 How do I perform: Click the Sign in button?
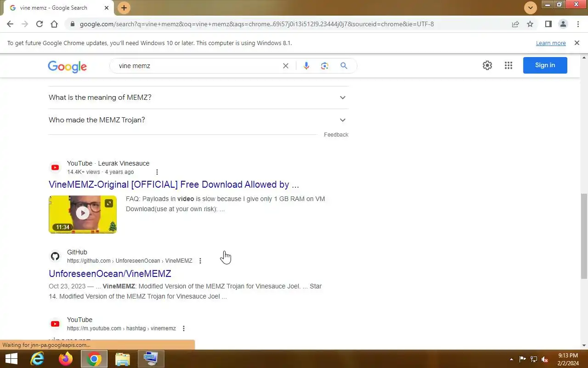[x=545, y=65]
